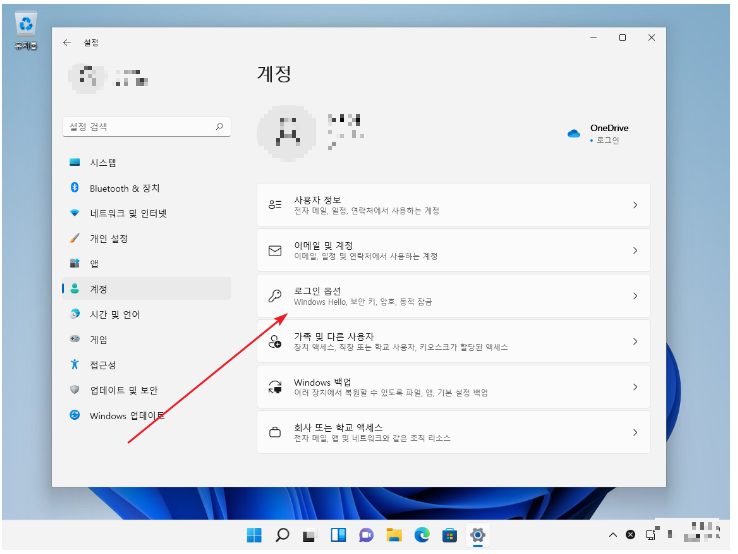The height and width of the screenshot is (554, 738).
Task: Open 회사 또는 학교 액세스 card
Action: click(454, 433)
